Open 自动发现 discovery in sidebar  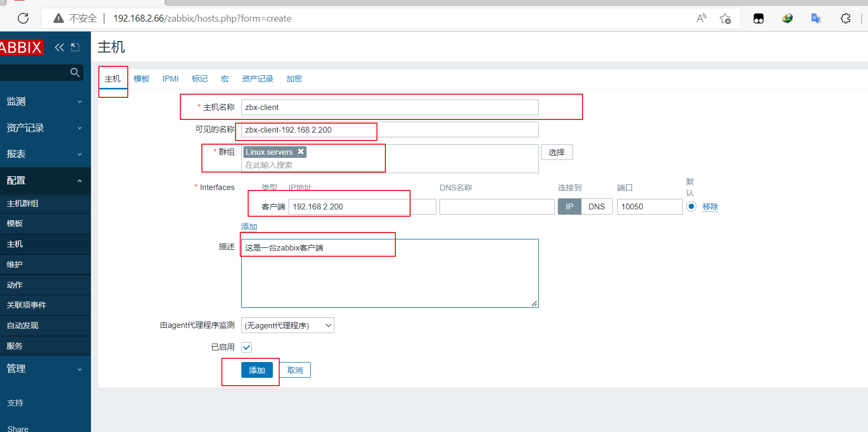pyautogui.click(x=45, y=326)
